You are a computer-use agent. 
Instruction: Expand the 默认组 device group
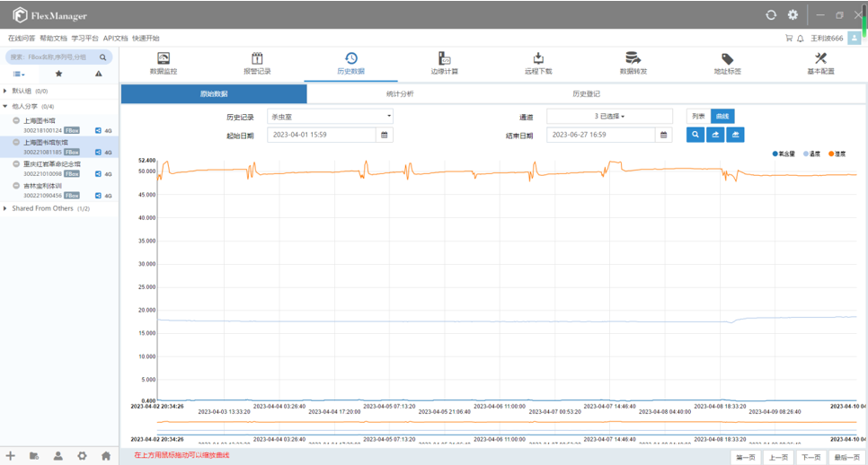click(x=7, y=92)
